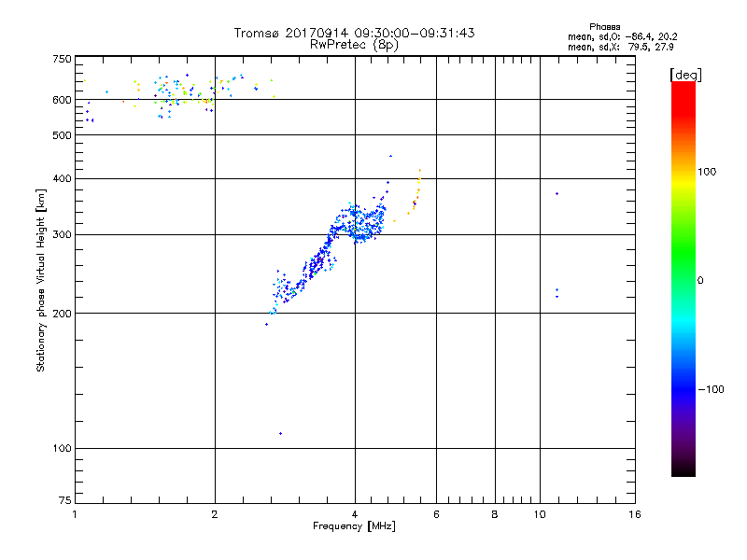Click the colorbar tick label '-100'
Viewport: 747px width, 560px height.
pos(712,389)
